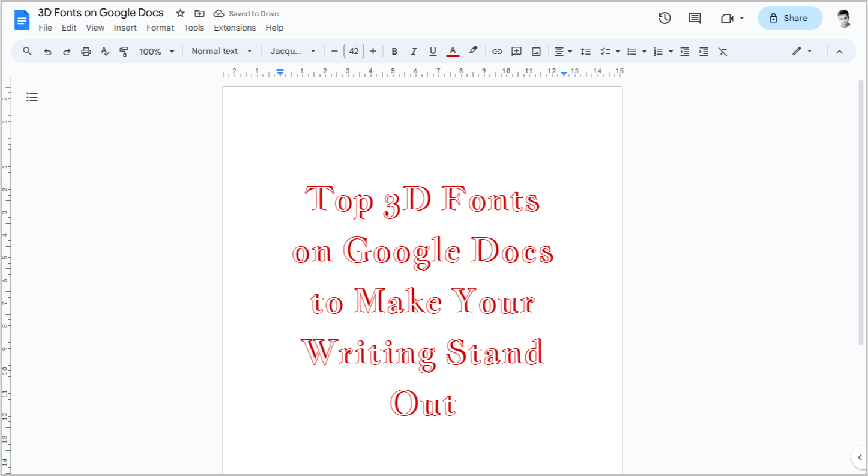The height and width of the screenshot is (476, 868).
Task: Toggle the bulleted list
Action: (x=632, y=52)
